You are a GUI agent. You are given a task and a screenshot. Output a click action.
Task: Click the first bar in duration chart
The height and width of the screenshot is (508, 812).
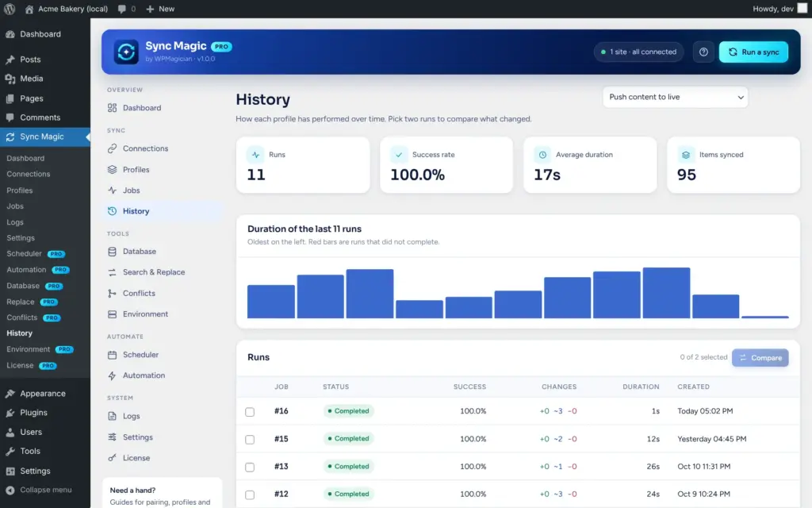click(x=271, y=301)
